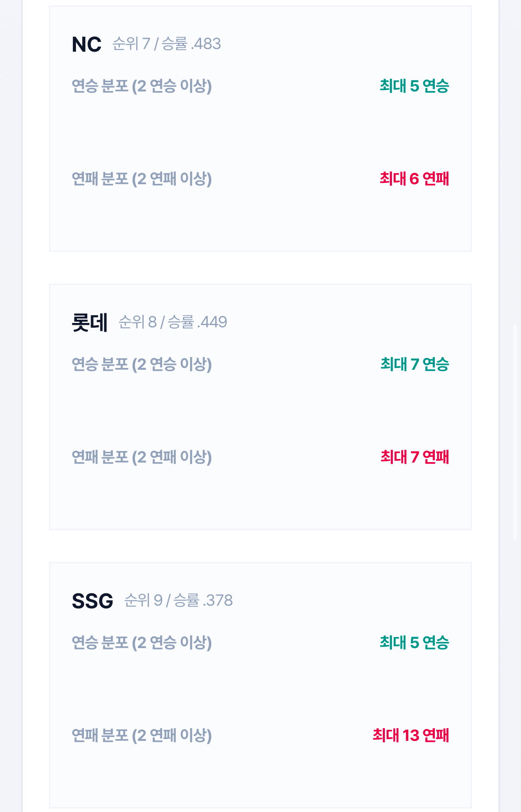Viewport: 521px width, 812px height.
Task: Click 롯데's 연승 분포 (2 연승 이상) label
Action: (142, 364)
